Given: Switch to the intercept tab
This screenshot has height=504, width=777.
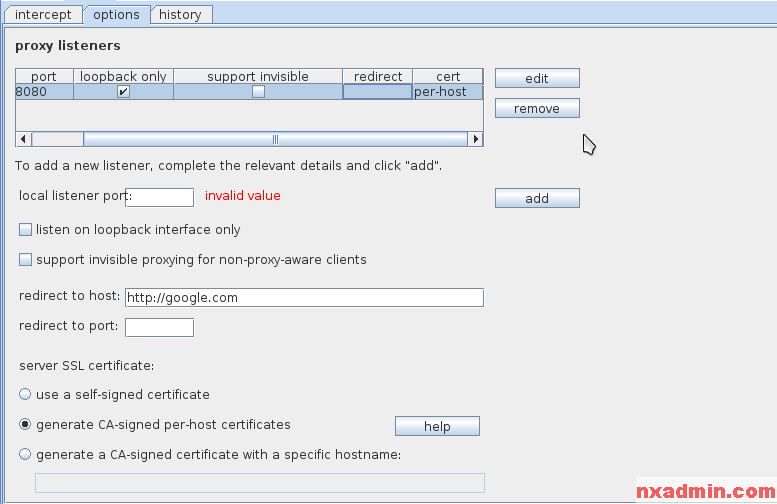Looking at the screenshot, I should click(x=43, y=14).
